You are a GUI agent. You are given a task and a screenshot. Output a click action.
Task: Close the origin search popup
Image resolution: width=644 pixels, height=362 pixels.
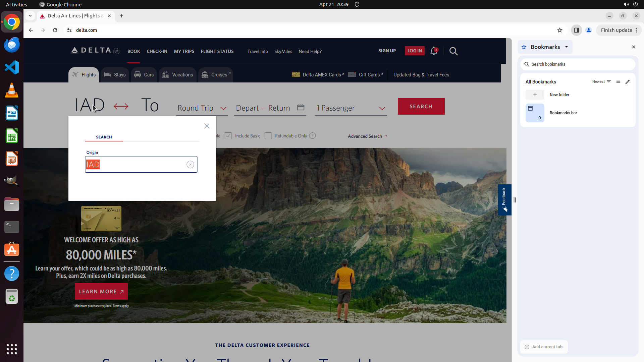tap(207, 126)
